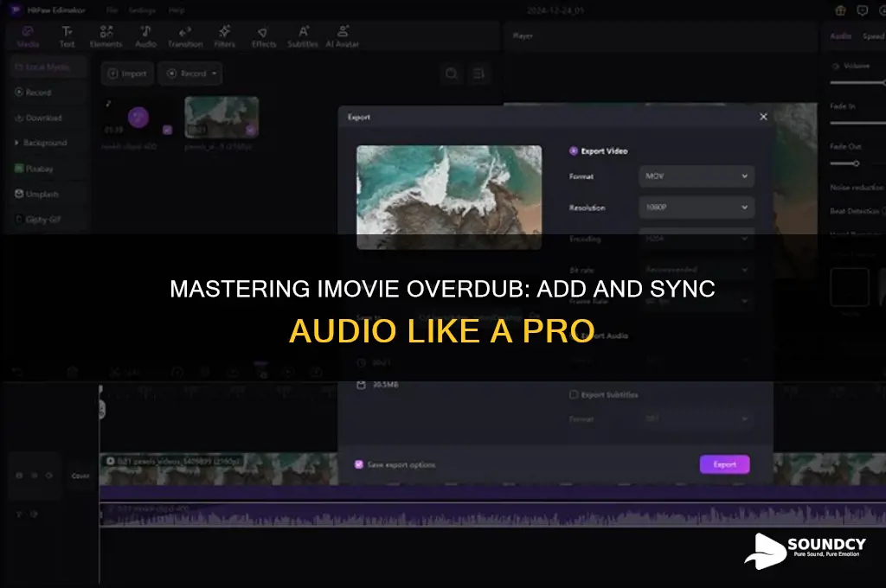Open the Filters panel
The image size is (886, 588).
pos(224,36)
